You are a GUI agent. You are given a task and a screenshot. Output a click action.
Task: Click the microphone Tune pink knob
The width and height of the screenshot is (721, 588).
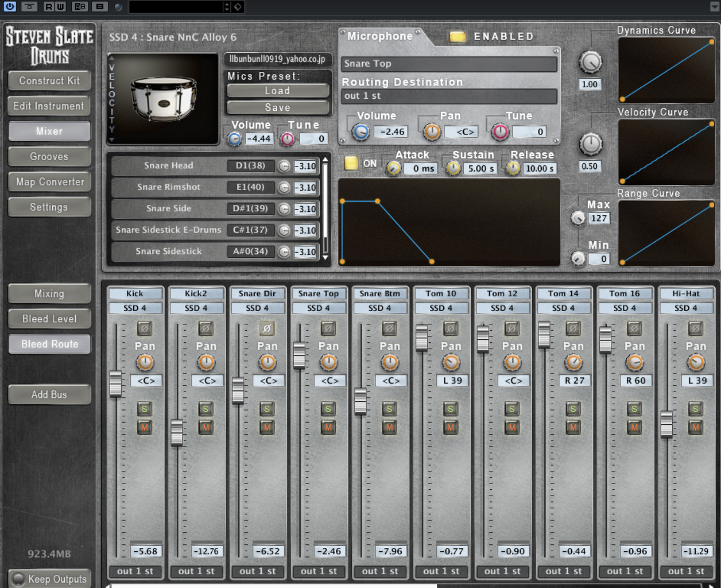click(x=501, y=132)
